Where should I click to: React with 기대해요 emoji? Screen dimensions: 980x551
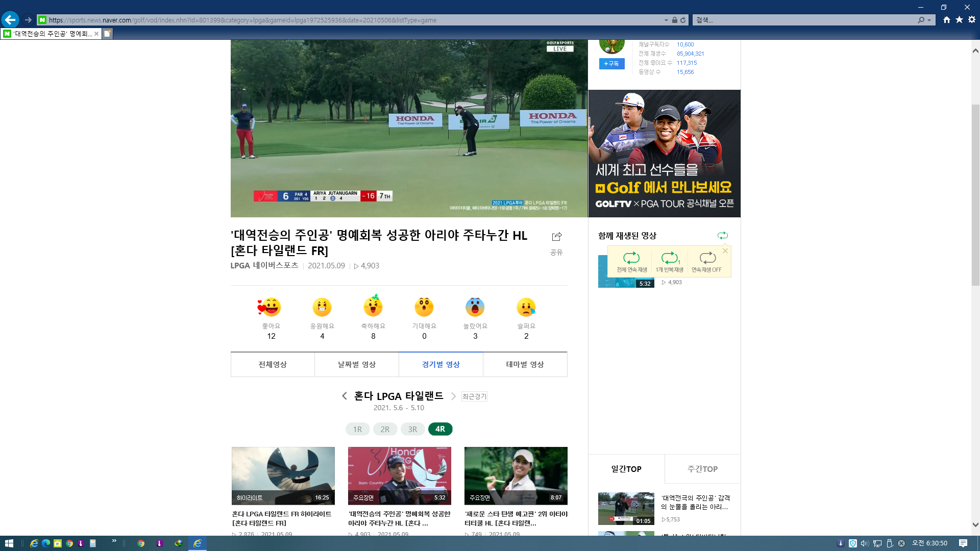[424, 307]
